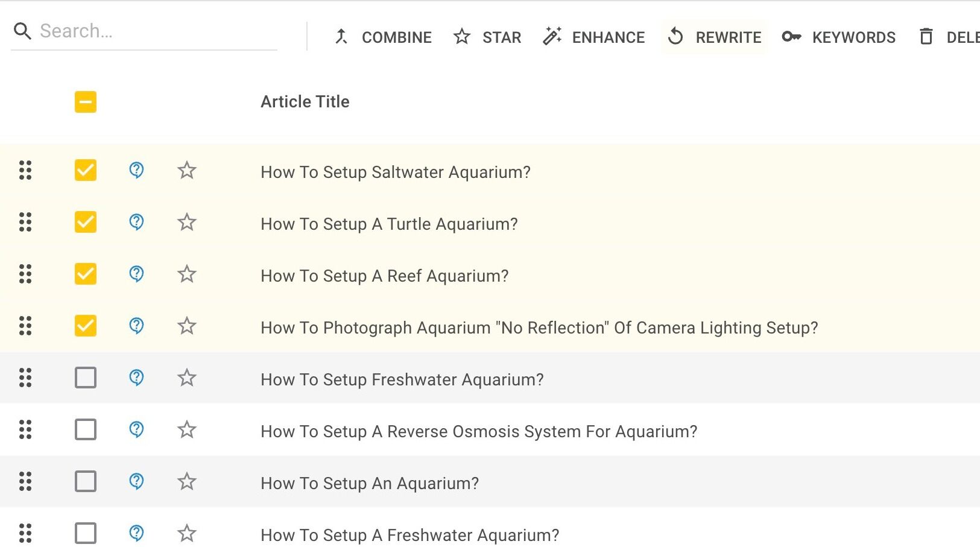Click the search magnifier icon
Image resolution: width=980 pixels, height=547 pixels.
coord(22,31)
